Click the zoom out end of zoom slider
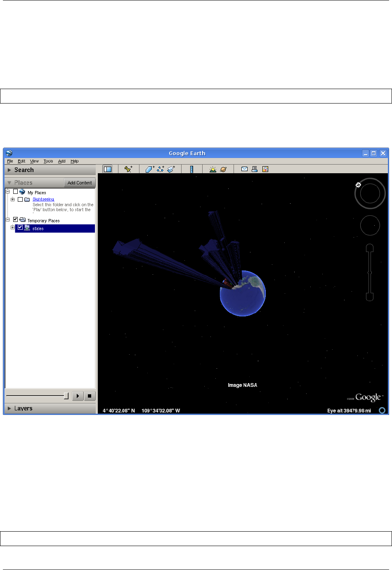Screen dimensions: 392x570 [370, 297]
